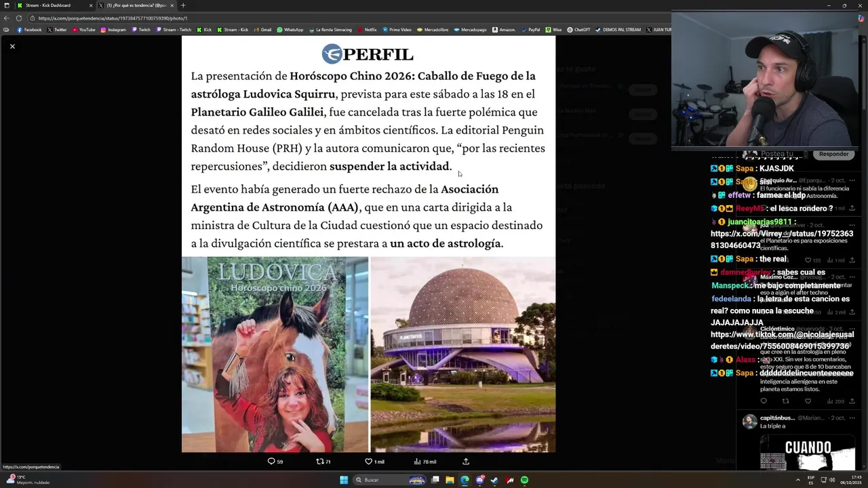Open Microsoft Edge from the taskbar

click(x=465, y=480)
